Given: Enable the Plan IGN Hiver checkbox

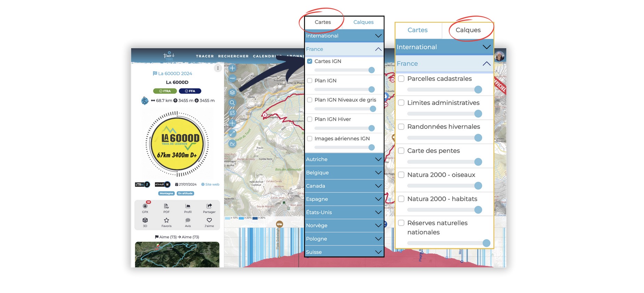Looking at the screenshot, I should point(309,119).
